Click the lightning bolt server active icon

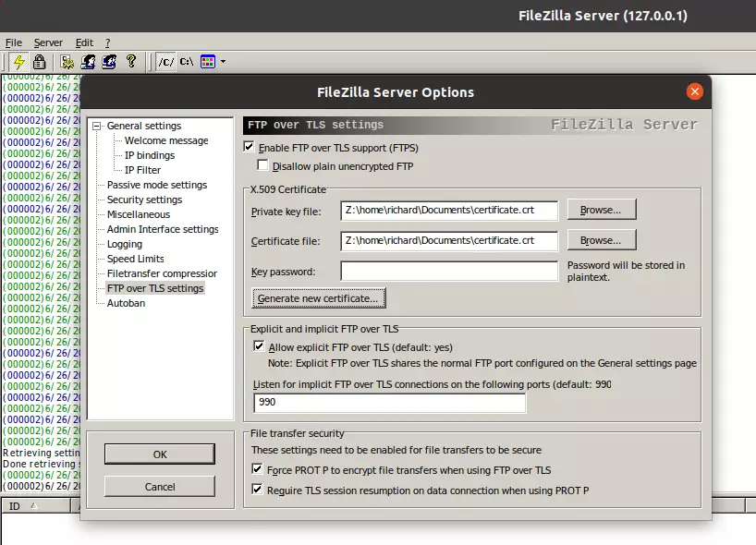point(18,62)
